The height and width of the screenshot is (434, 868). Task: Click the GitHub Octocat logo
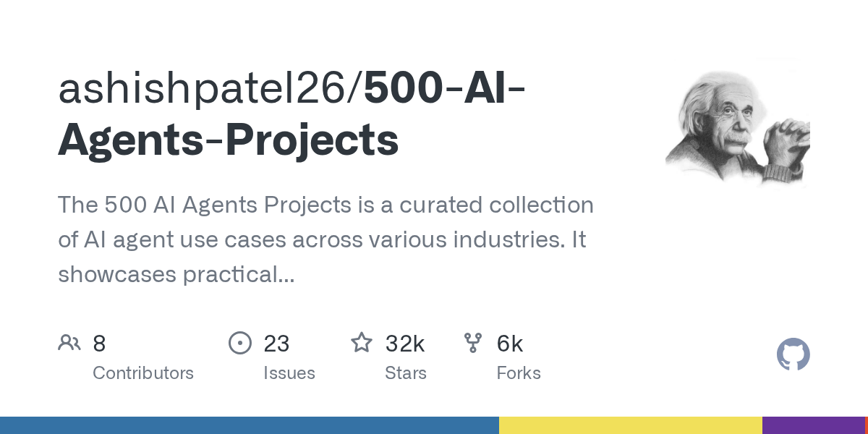coord(793,354)
